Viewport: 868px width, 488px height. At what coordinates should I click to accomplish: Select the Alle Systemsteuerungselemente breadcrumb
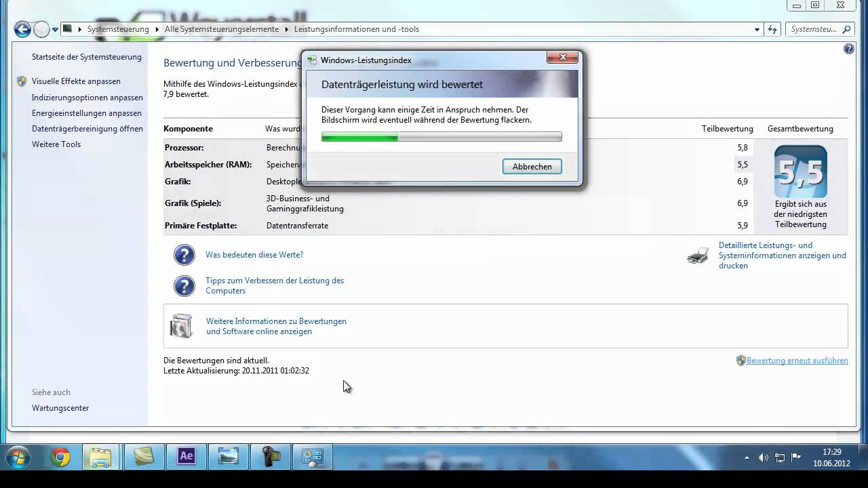[222, 29]
